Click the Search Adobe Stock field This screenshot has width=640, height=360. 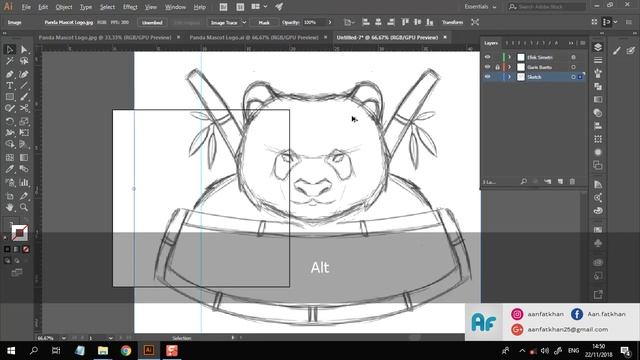click(x=547, y=7)
